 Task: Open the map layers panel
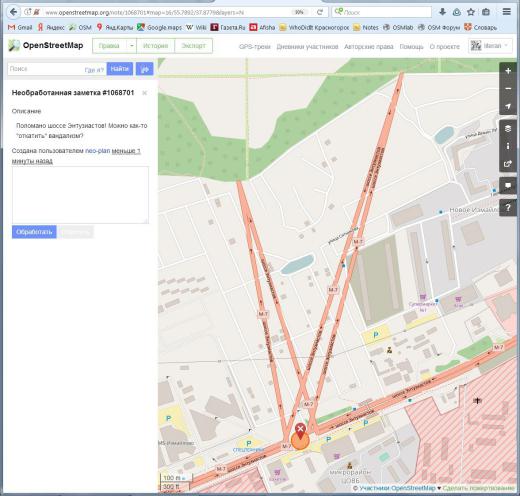pos(508,129)
